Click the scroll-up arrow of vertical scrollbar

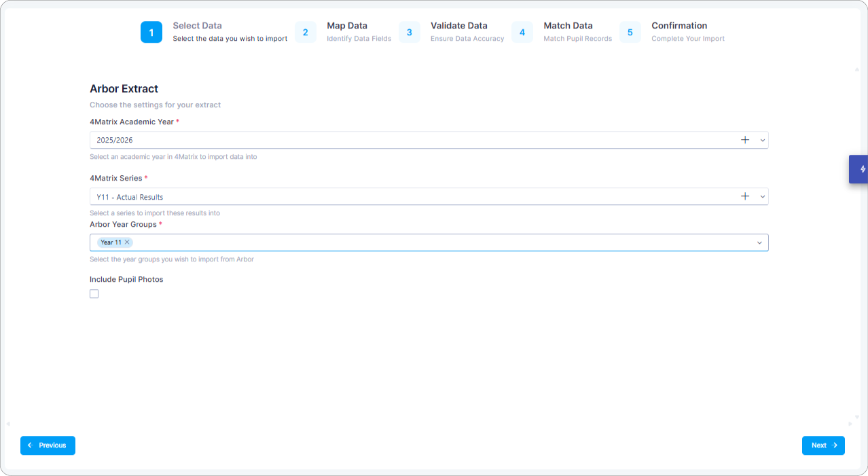click(856, 69)
